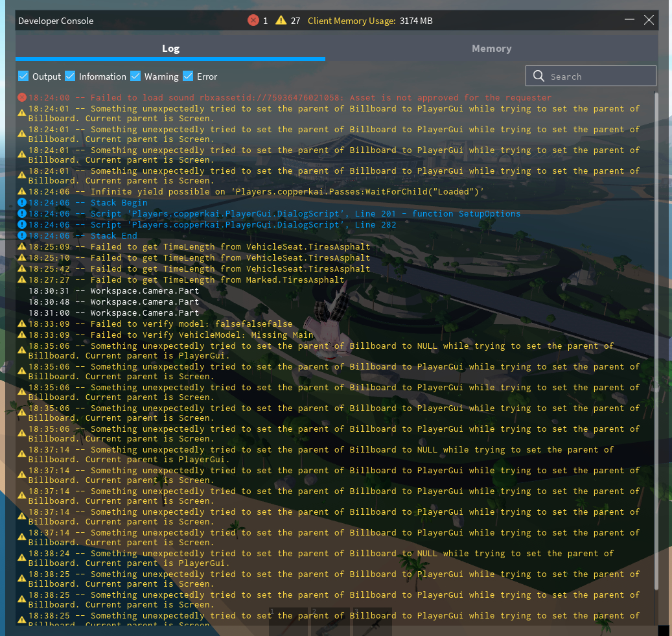This screenshot has height=636, width=672.
Task: Click warning icon beside Failed to verify model
Action: click(x=22, y=324)
